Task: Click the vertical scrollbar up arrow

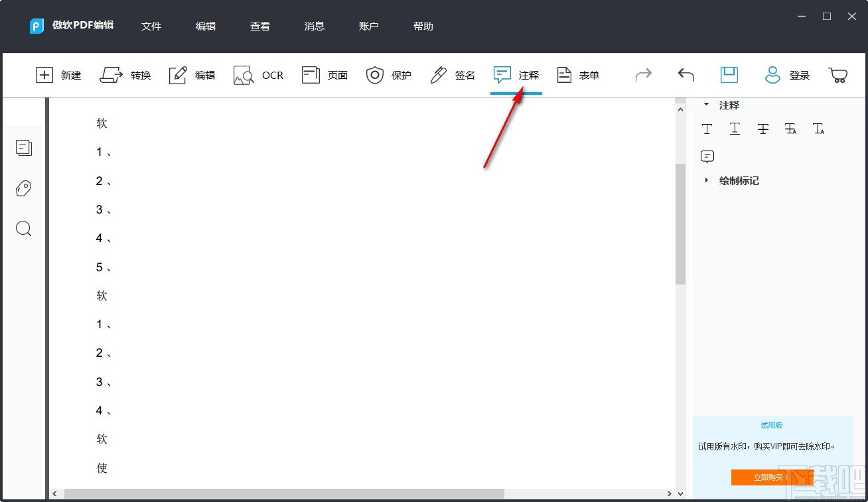Action: (680, 108)
